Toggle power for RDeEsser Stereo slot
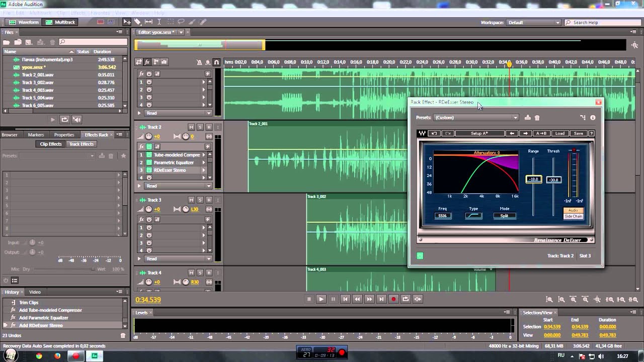The width and height of the screenshot is (644, 362). tap(149, 170)
